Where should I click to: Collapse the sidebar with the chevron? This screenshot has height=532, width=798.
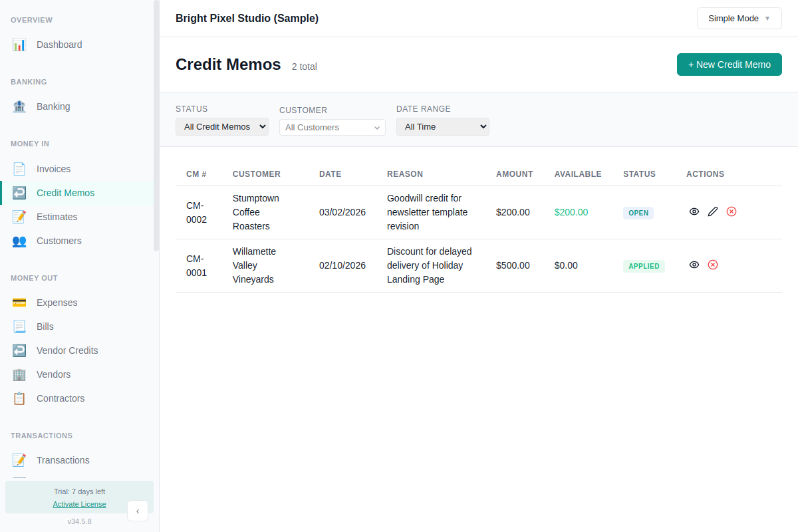(x=138, y=511)
